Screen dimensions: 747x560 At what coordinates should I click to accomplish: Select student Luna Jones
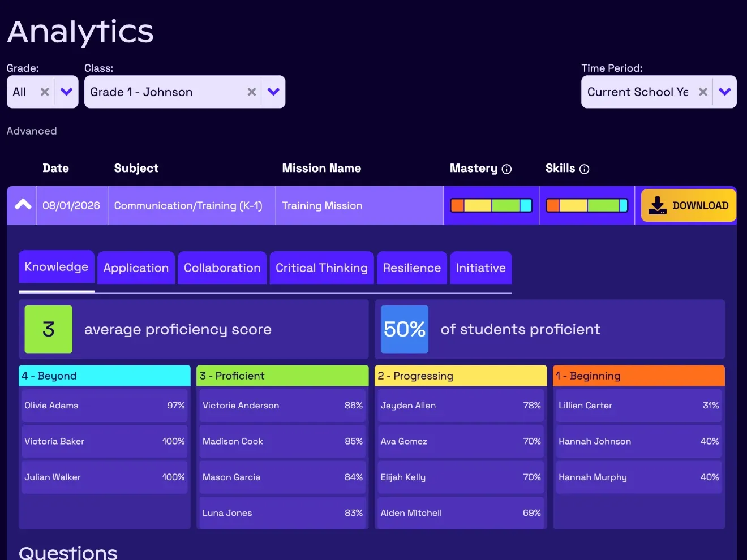coord(282,513)
